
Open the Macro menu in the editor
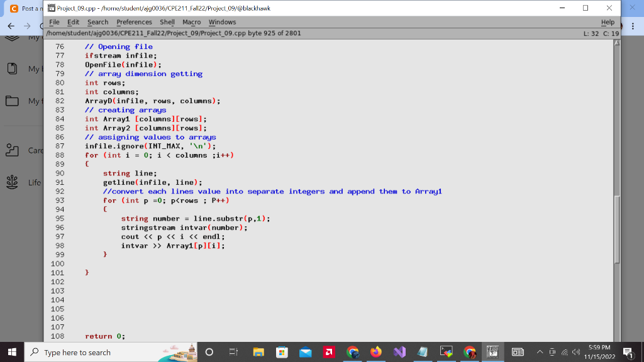pos(191,21)
